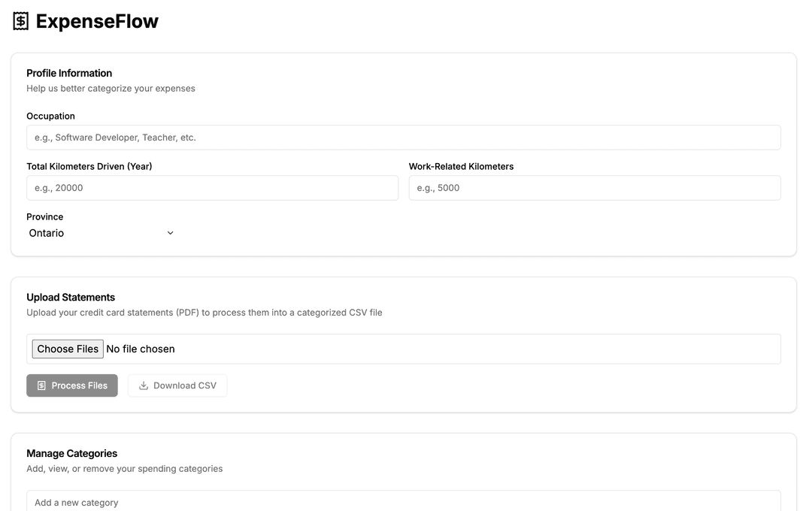This screenshot has width=812, height=511.
Task: Click the Profile Information heading
Action: click(69, 73)
